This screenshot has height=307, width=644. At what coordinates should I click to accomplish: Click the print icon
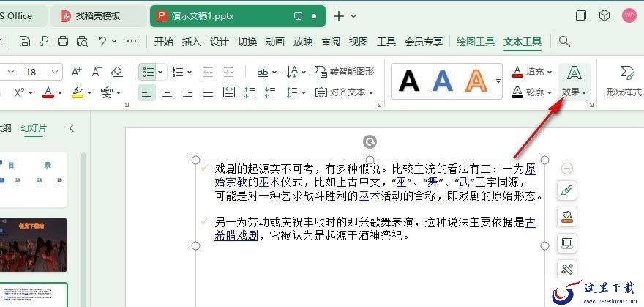pyautogui.click(x=62, y=42)
